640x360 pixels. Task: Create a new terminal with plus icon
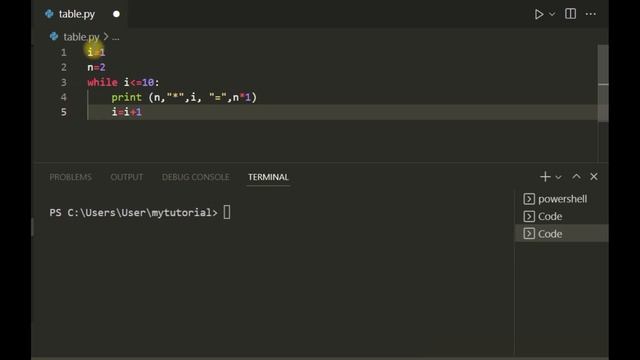click(x=545, y=177)
